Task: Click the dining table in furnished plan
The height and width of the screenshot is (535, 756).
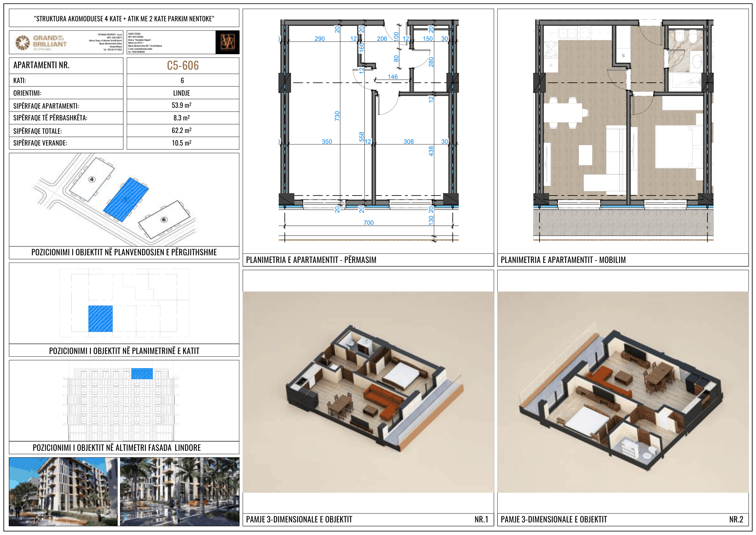Action: 563,113
